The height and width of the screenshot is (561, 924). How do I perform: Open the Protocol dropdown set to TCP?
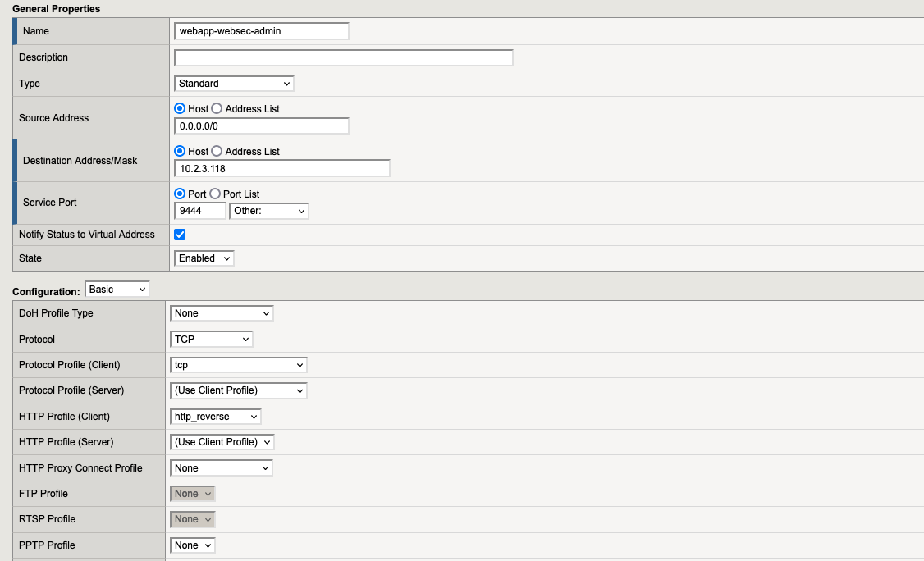pos(212,339)
